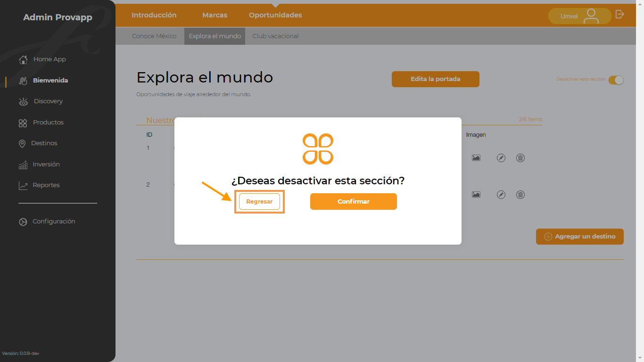Click the 2/6 items counter
This screenshot has width=644, height=362.
[x=530, y=120]
